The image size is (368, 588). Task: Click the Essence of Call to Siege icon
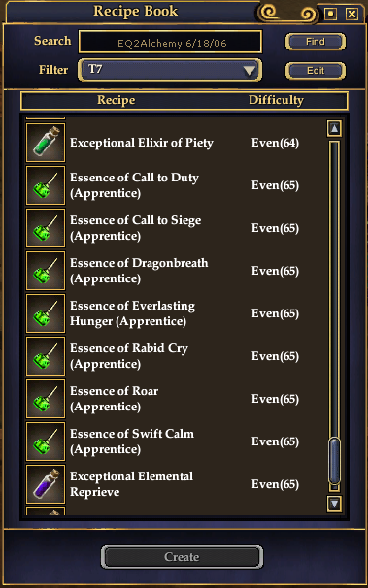pyautogui.click(x=46, y=228)
